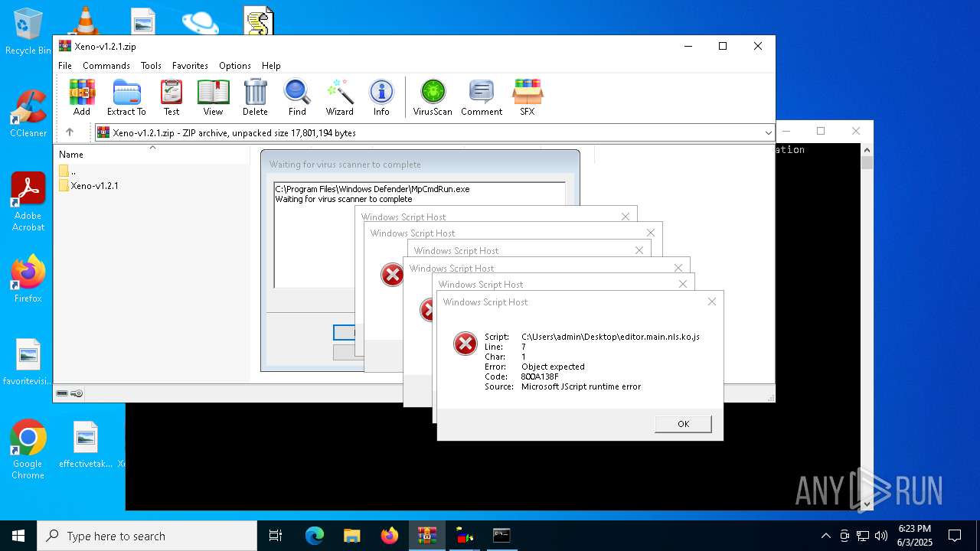980x551 pixels.
Task: Click the error code 800A138F text
Action: [540, 377]
